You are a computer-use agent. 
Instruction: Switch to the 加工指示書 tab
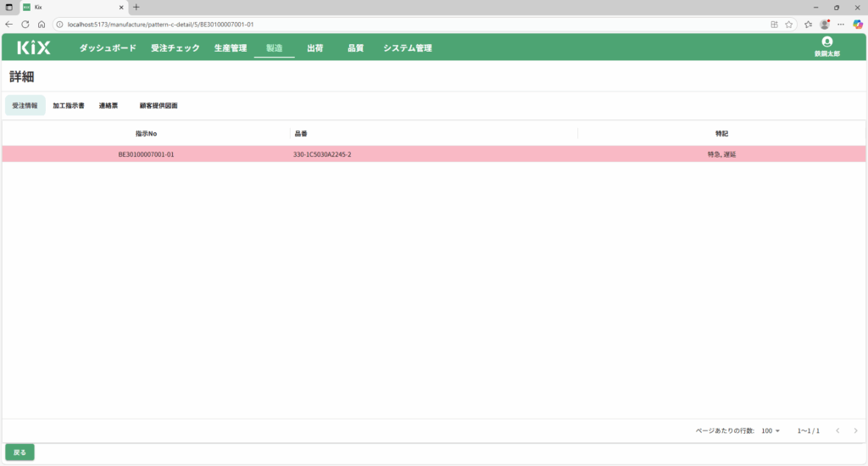point(69,106)
